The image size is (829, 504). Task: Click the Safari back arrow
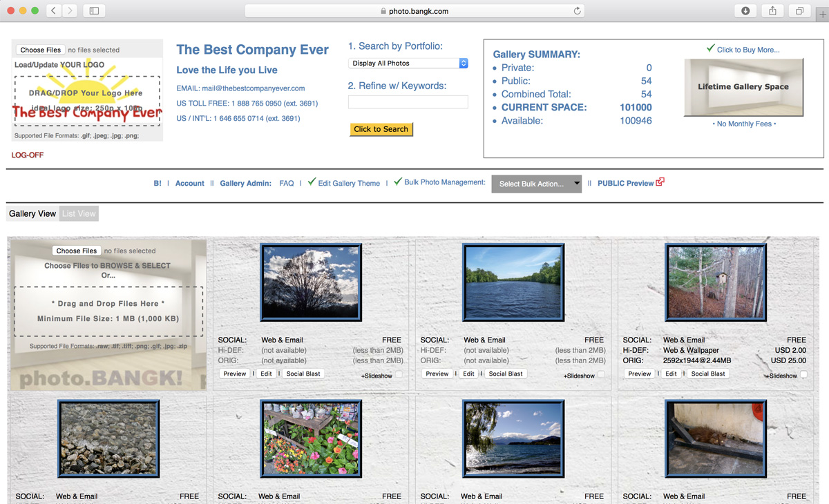(x=54, y=11)
